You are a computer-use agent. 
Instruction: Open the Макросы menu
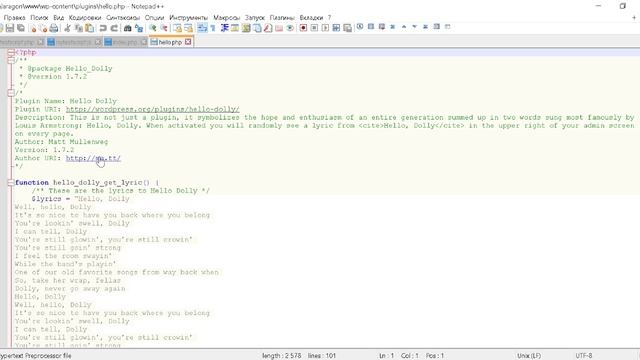(227, 18)
